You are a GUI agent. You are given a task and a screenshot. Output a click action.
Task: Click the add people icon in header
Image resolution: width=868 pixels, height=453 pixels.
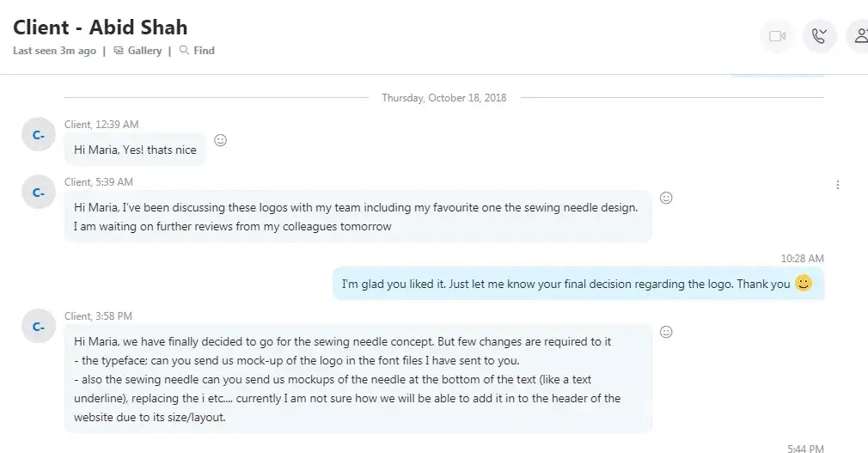click(859, 36)
